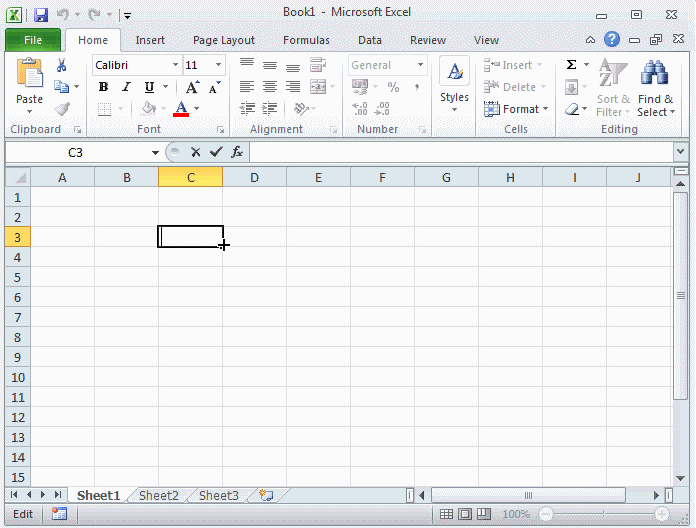Click the Format button in Cells group
Screen dimensions: 696x528
pos(516,109)
